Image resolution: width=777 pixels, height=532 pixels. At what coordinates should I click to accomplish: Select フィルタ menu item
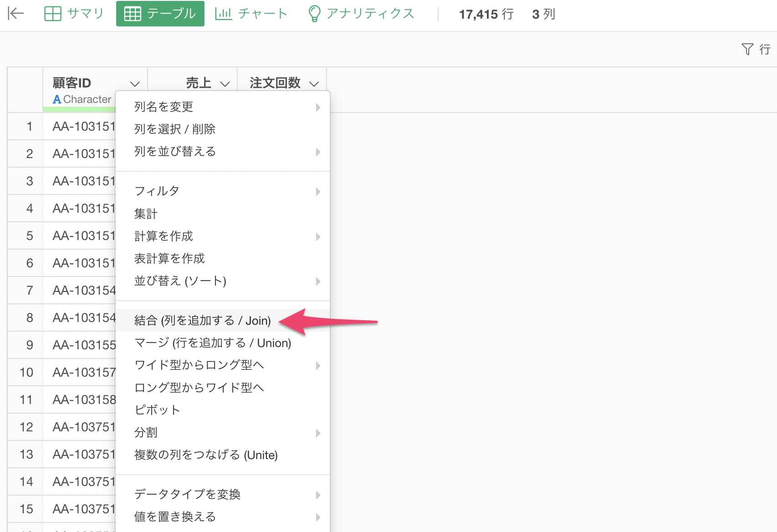tap(223, 191)
